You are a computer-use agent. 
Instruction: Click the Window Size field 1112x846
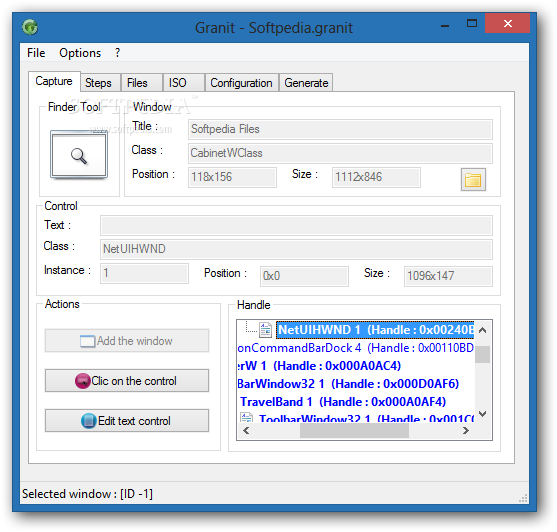click(x=376, y=177)
